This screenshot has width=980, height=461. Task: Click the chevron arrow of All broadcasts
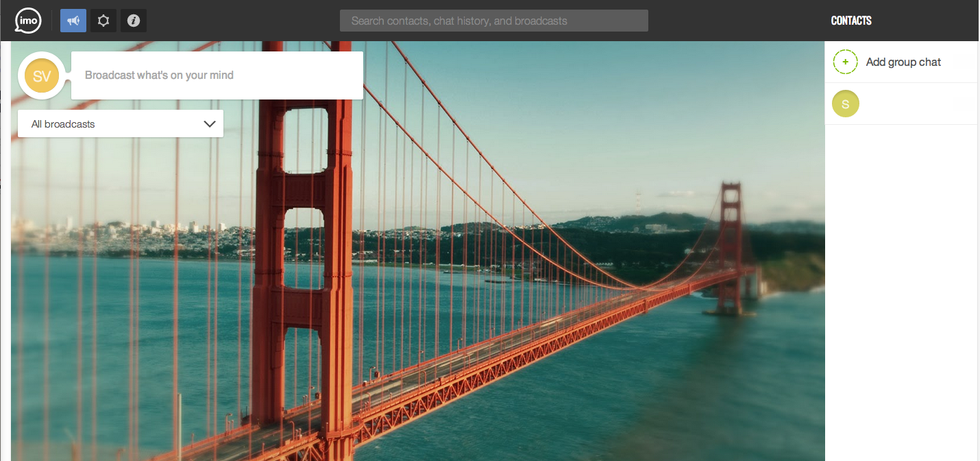pos(210,124)
